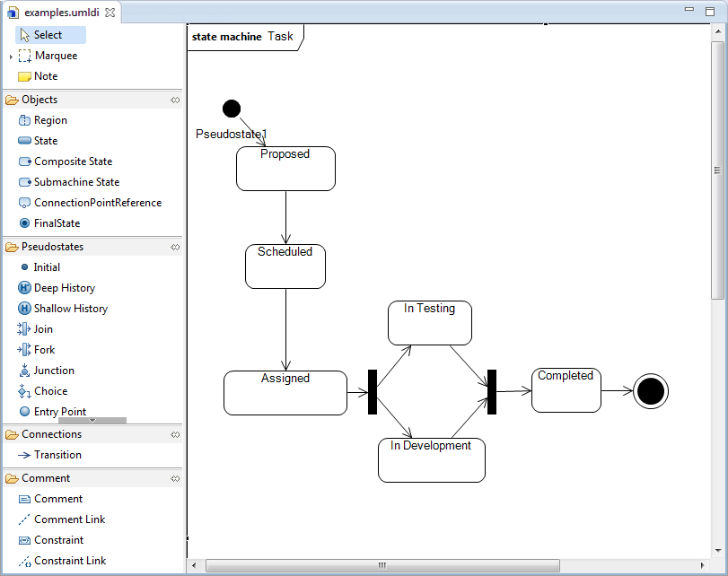The width and height of the screenshot is (728, 576).
Task: Collapse the Connections palette drawer
Action: click(51, 434)
